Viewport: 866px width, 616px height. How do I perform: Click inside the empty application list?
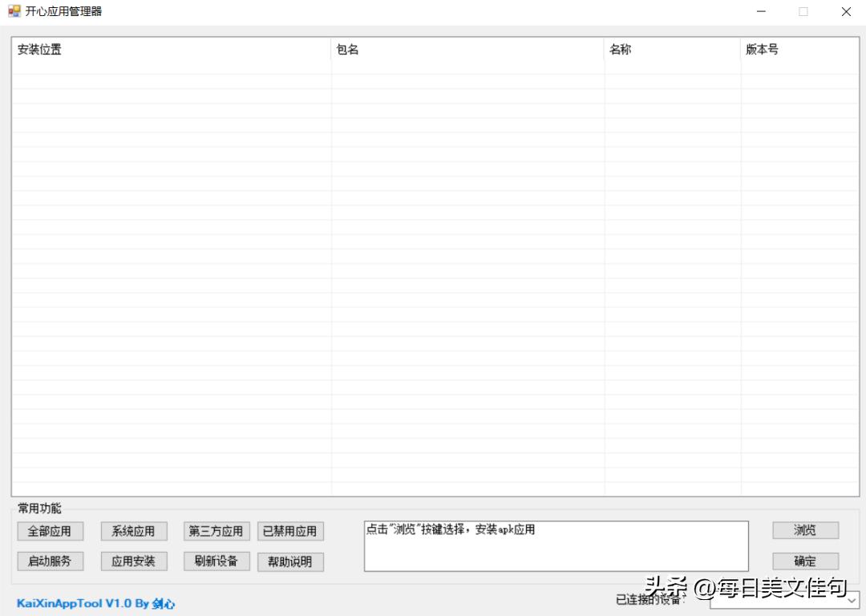pyautogui.click(x=433, y=281)
